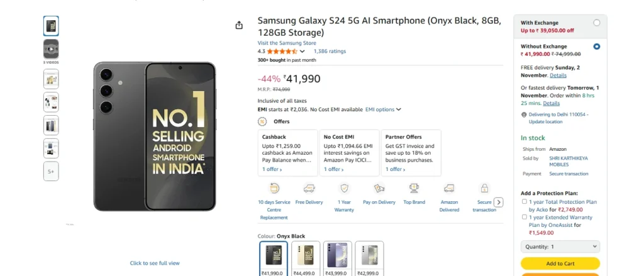This screenshot has width=644, height=276.
Task: Select the With Exchange radio option
Action: coord(596,23)
